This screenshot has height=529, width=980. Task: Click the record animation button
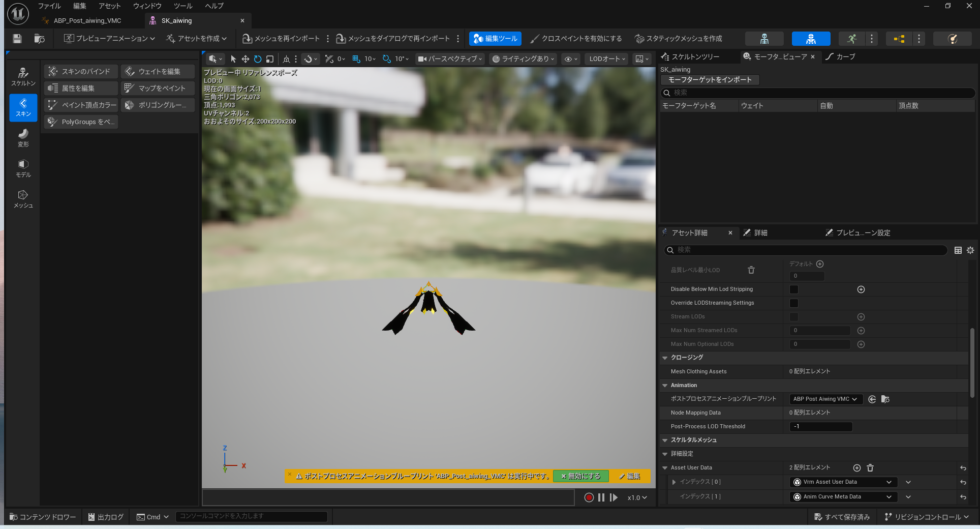[589, 497]
